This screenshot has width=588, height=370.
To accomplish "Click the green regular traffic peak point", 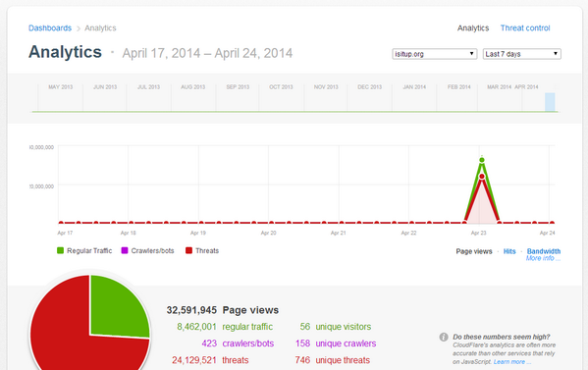I will (482, 160).
